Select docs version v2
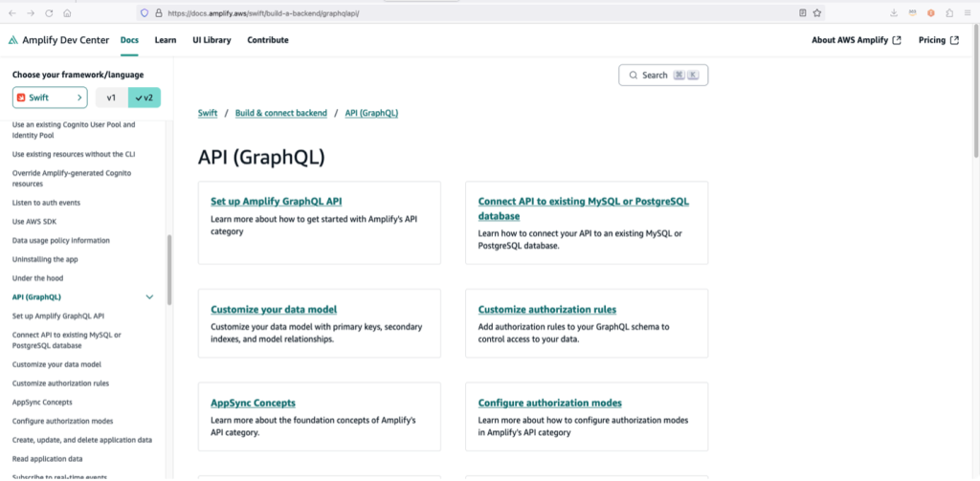The width and height of the screenshot is (980, 481). pos(144,98)
